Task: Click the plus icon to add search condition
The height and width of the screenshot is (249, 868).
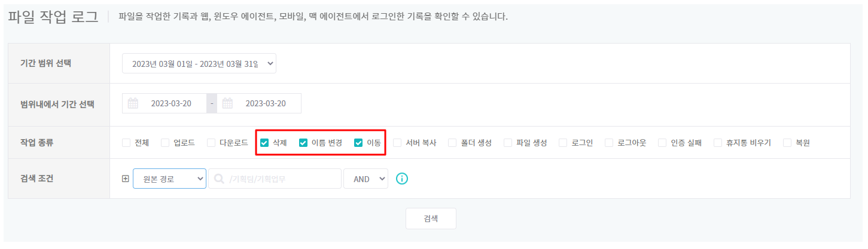Action: tap(125, 179)
